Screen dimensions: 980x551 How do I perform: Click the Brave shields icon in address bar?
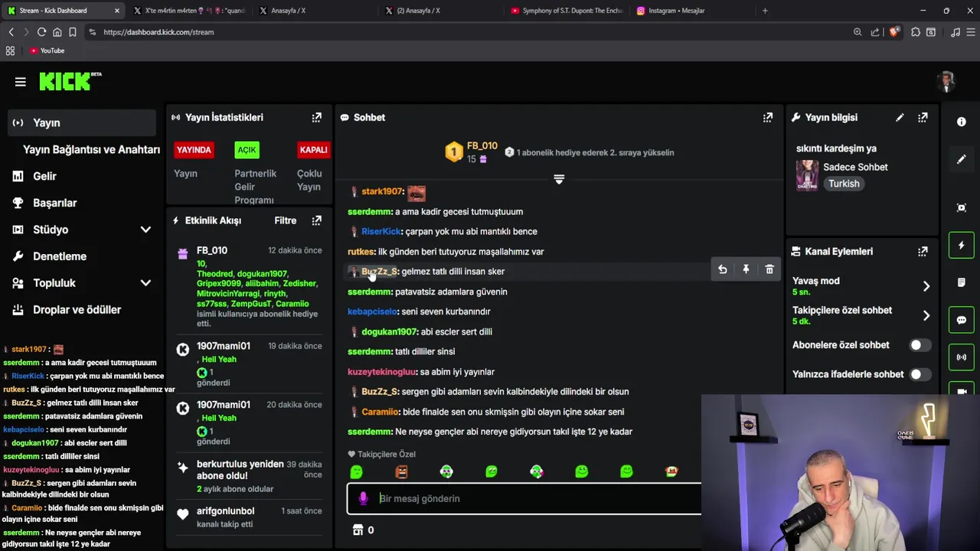click(894, 32)
